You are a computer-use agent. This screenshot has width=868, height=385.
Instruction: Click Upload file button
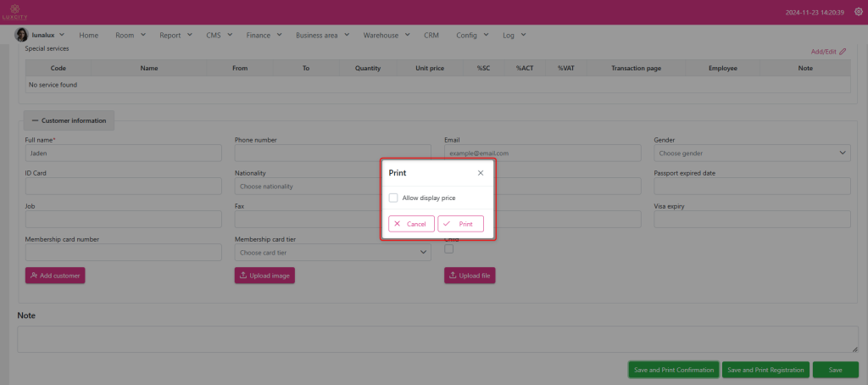coord(470,276)
